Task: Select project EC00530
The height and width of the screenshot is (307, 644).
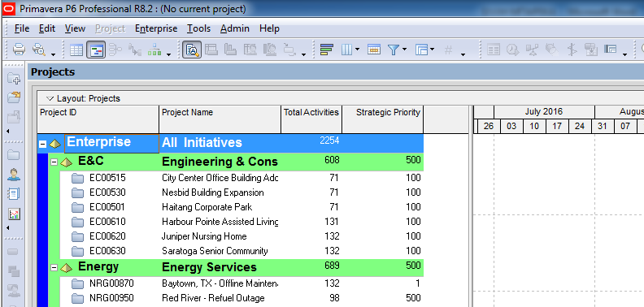Action: click(x=107, y=192)
